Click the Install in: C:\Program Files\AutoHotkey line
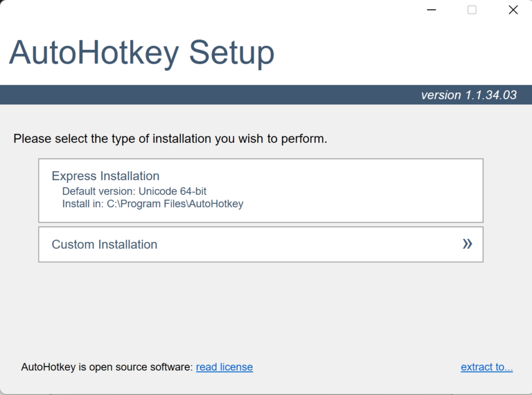Screen dimensions: 532x395 coord(152,204)
